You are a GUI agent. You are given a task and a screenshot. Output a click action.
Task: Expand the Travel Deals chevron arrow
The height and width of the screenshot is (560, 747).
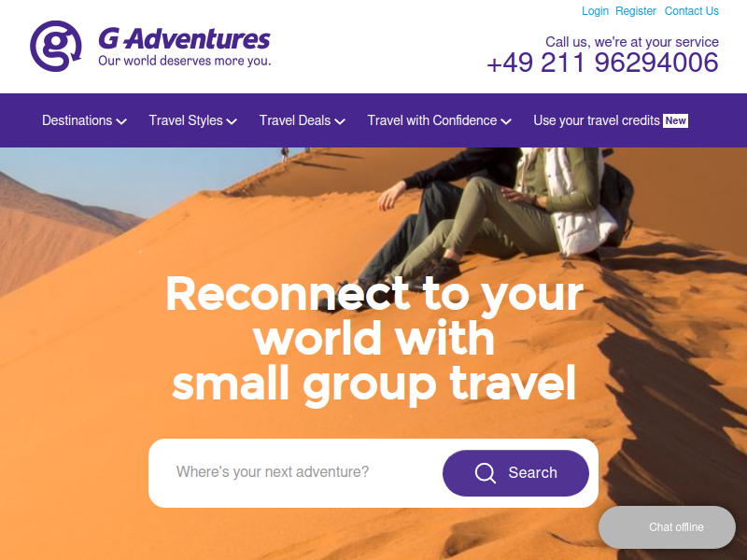point(340,122)
